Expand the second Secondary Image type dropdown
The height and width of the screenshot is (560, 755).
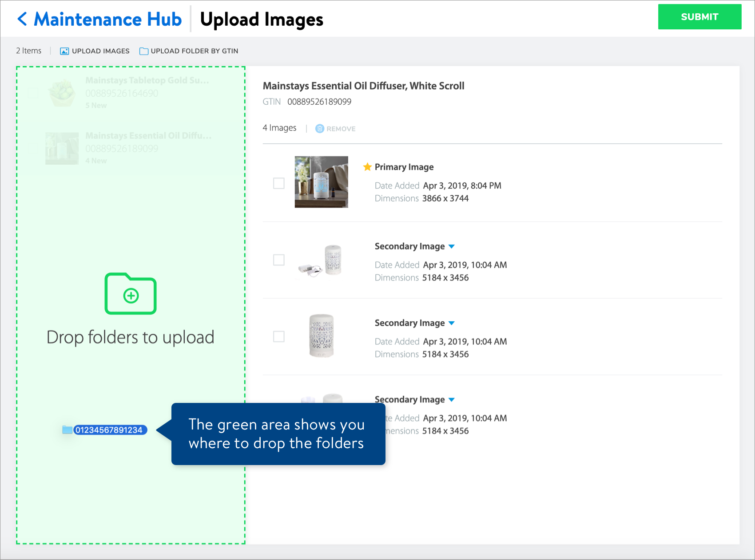click(452, 323)
